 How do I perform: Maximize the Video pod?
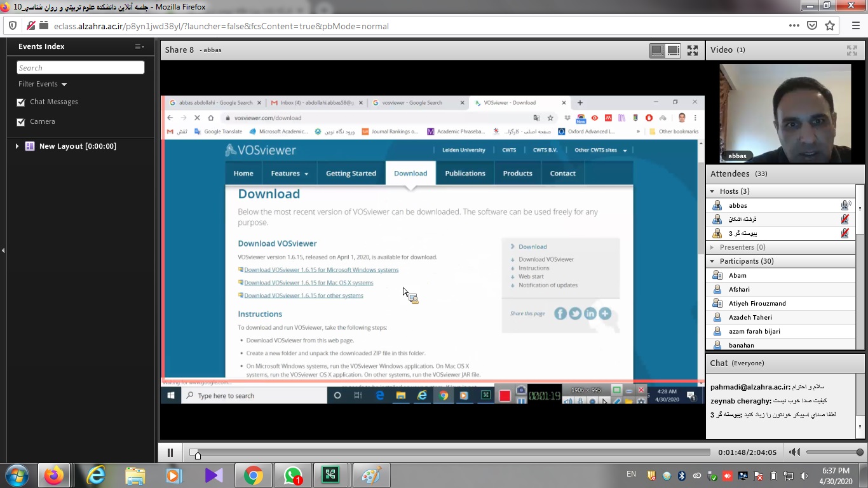click(852, 50)
